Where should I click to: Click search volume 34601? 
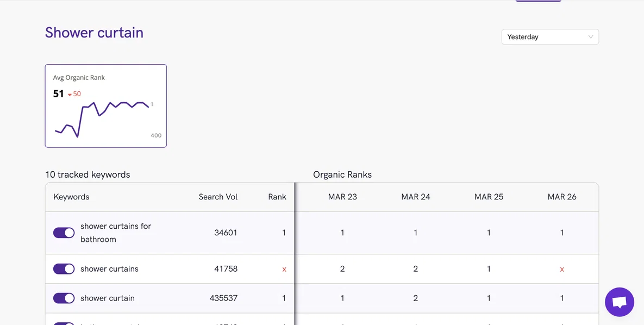click(226, 233)
